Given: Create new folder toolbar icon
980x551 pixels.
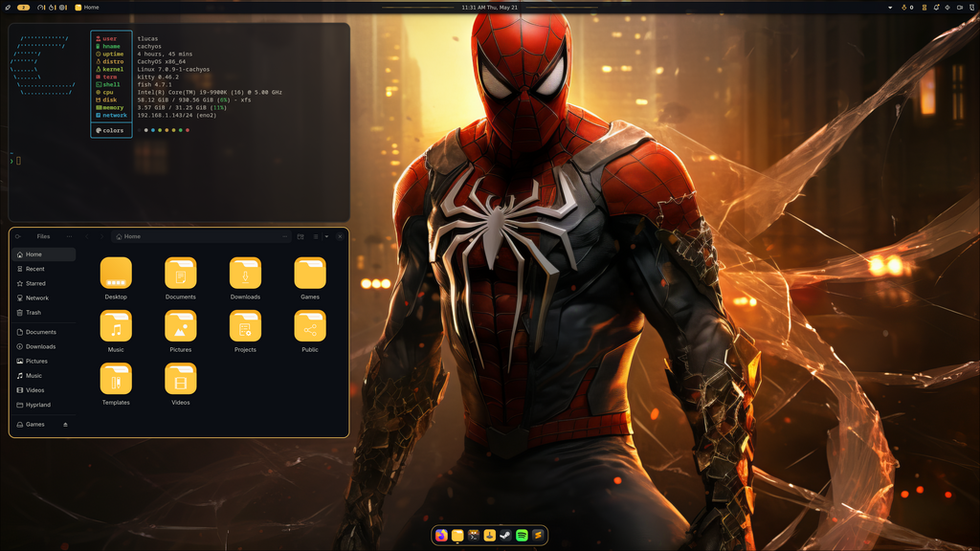Looking at the screenshot, I should coord(301,237).
